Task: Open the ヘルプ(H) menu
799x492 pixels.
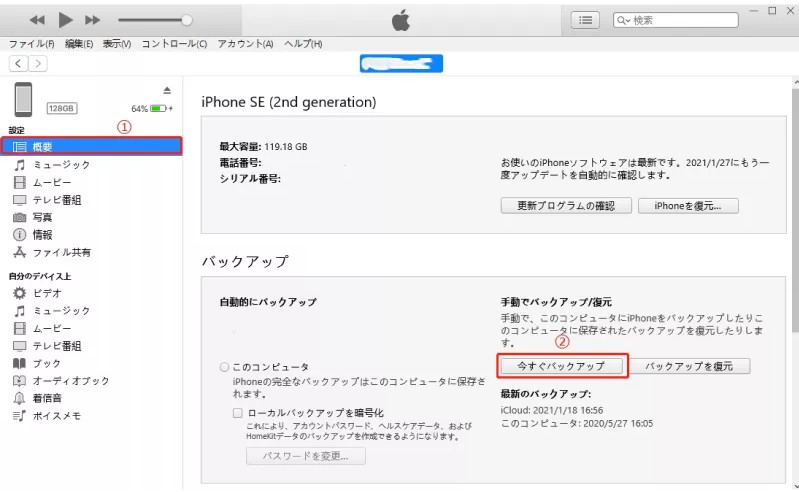Action: (303, 44)
